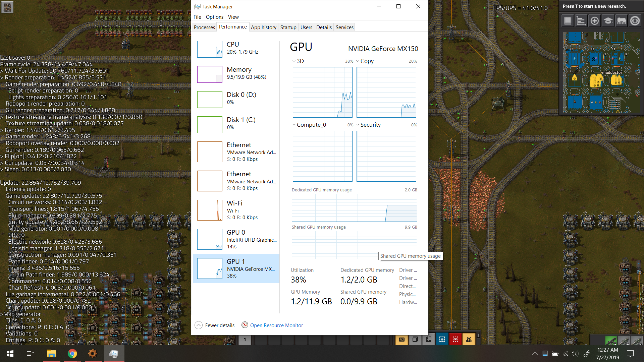Switch to the Services tab

point(344,27)
